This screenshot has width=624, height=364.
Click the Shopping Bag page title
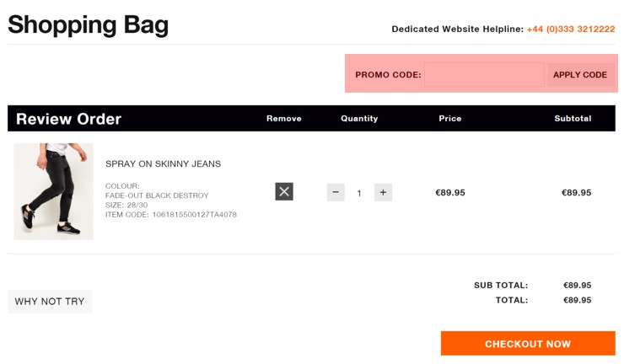tap(88, 25)
